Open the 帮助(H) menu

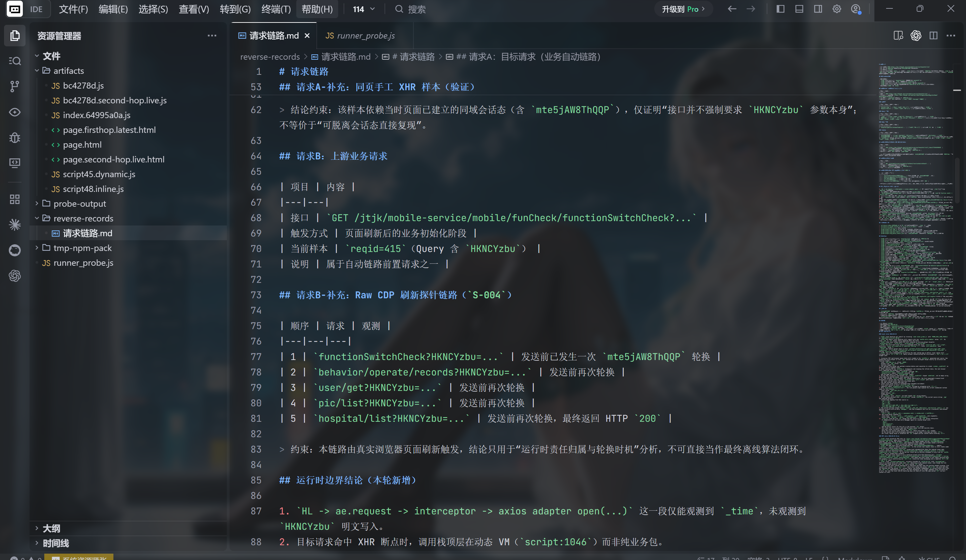point(317,9)
